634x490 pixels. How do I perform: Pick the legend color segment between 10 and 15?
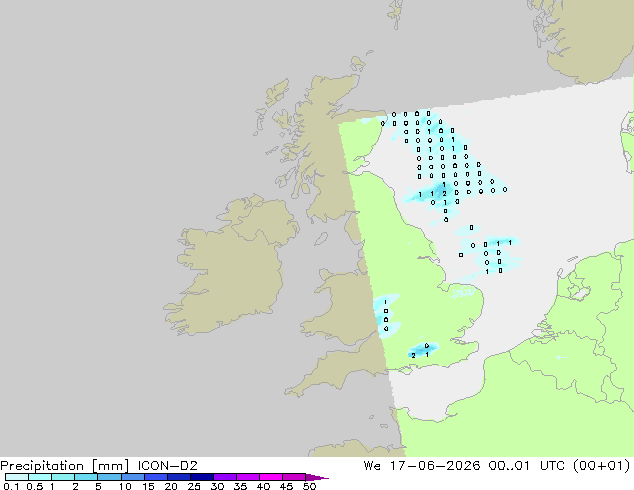tap(132, 477)
